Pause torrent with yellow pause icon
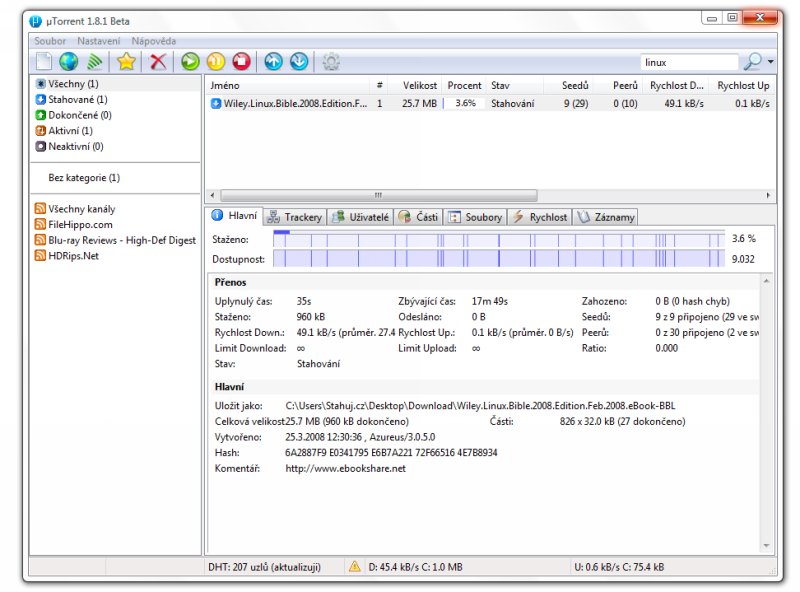This screenshot has width=800, height=592. (x=215, y=62)
